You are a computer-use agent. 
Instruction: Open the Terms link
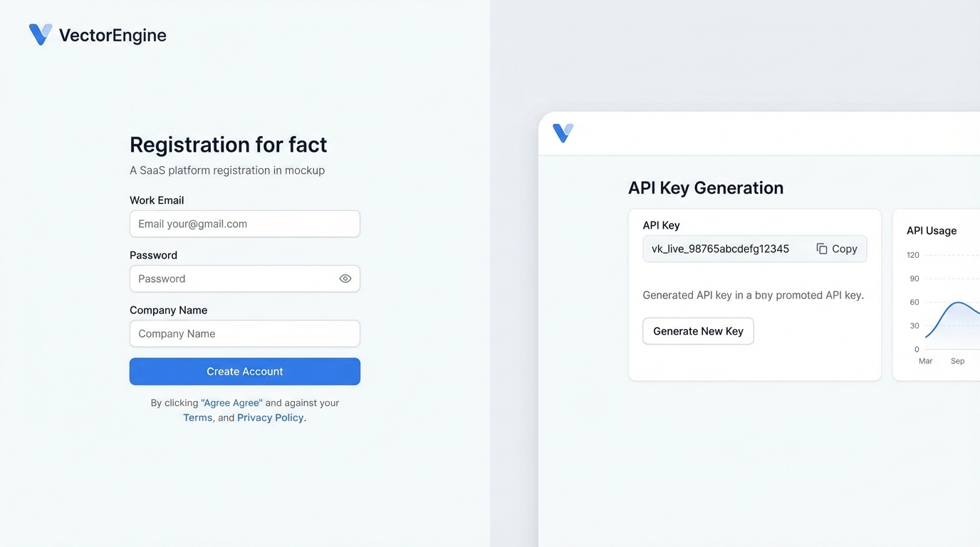coord(197,417)
